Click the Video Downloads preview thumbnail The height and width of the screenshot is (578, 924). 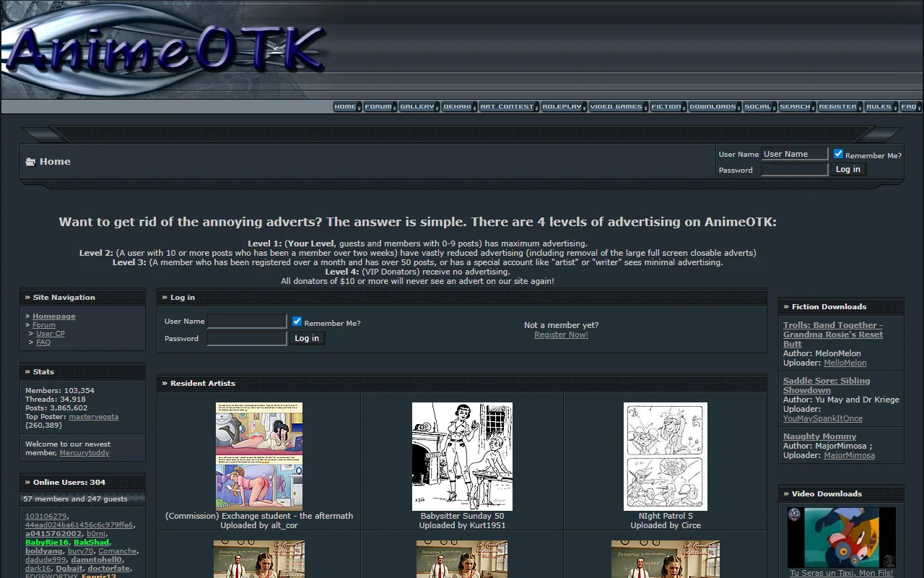pos(841,537)
